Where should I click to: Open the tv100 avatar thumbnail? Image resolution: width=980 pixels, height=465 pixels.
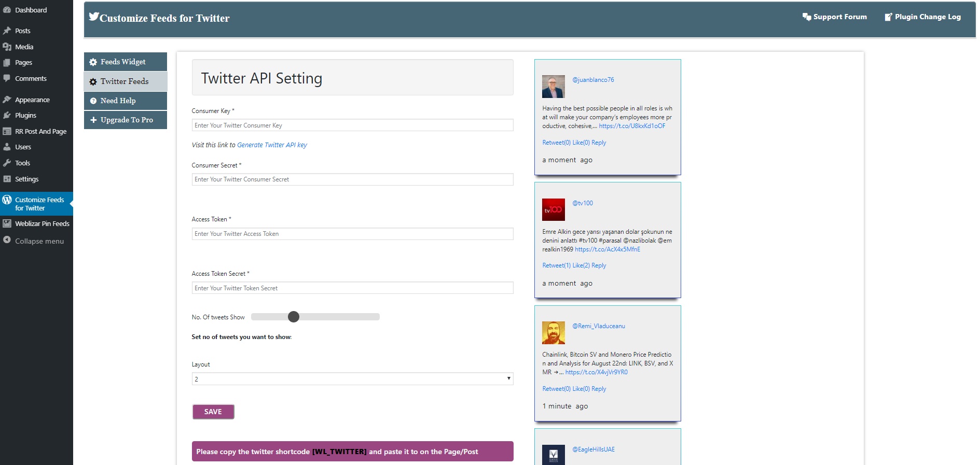point(553,209)
